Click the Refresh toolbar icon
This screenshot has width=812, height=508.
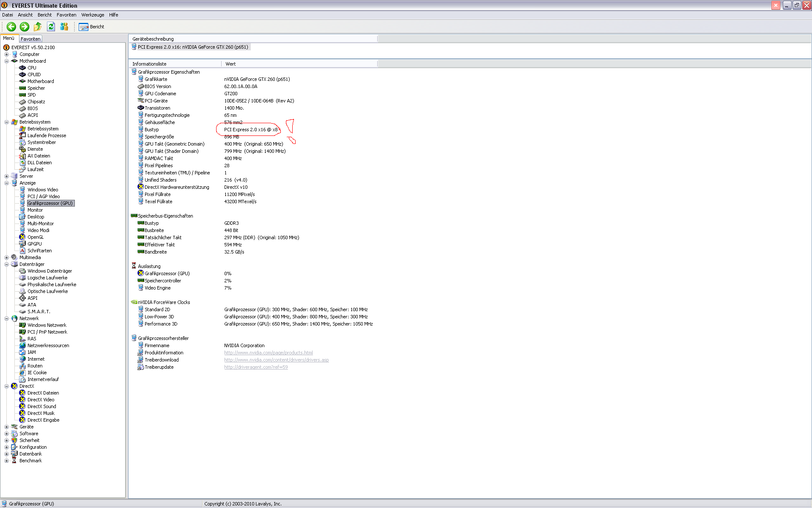pyautogui.click(x=51, y=27)
